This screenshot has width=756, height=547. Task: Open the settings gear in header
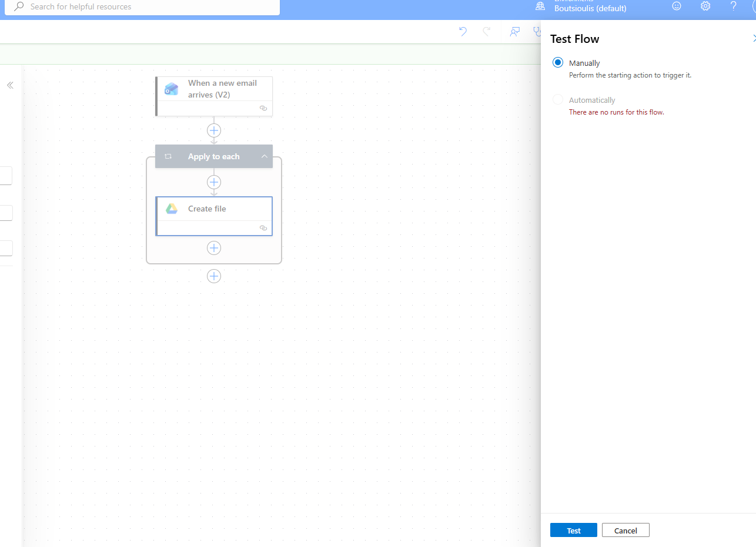coord(705,6)
